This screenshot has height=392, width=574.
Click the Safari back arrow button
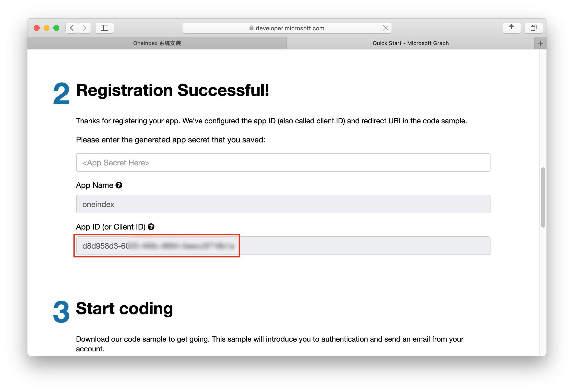[72, 28]
